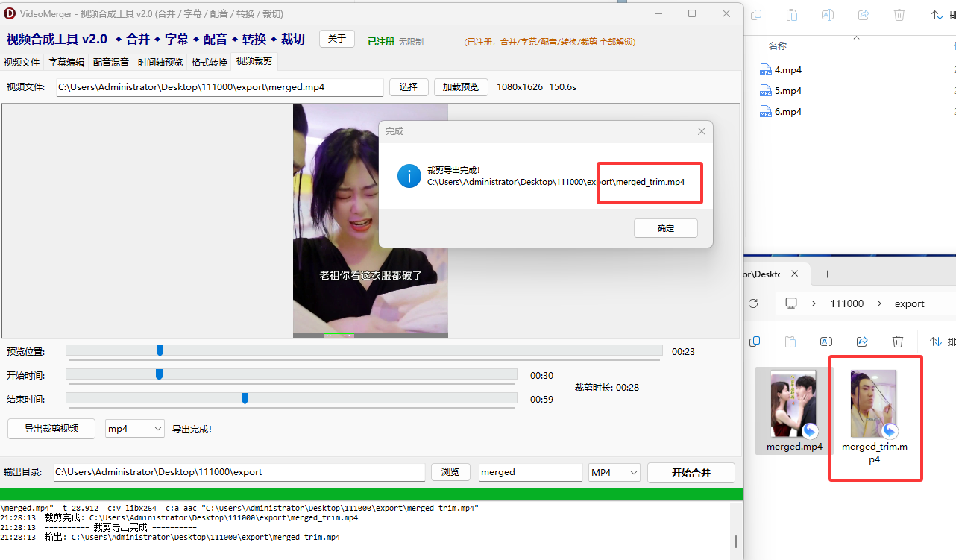The height and width of the screenshot is (560, 956).
Task: Click 确定 to dismiss the completion dialog
Action: tap(665, 228)
